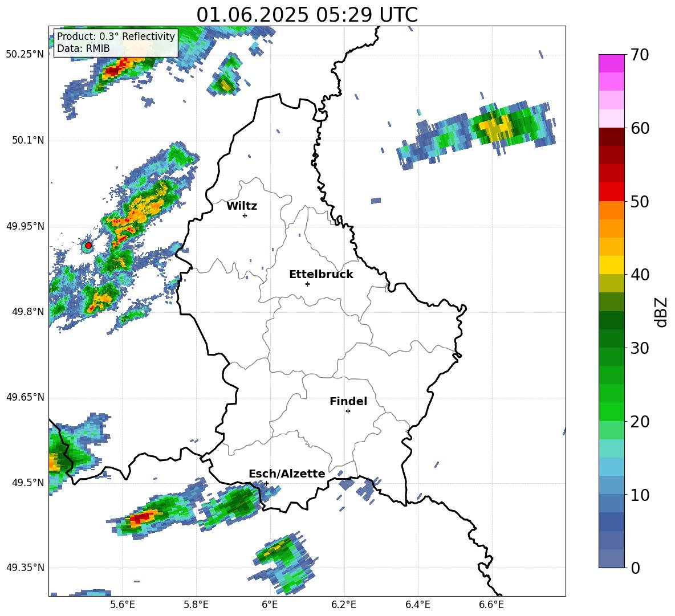
Task: Click the Product: 0.3° Reflectivity text
Action: [116, 36]
